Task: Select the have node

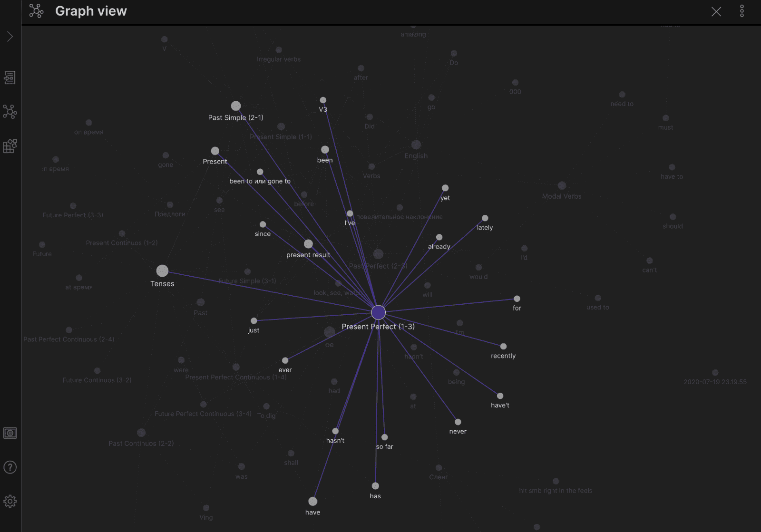Action: 312,502
